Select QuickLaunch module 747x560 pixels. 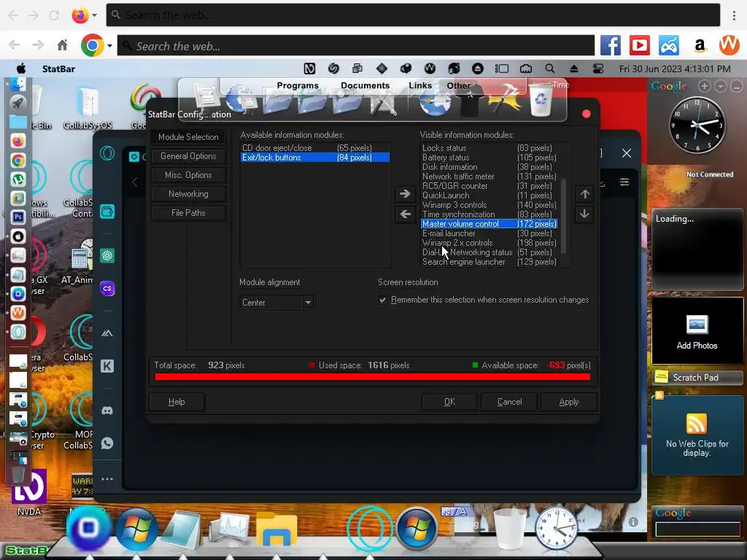(x=489, y=195)
